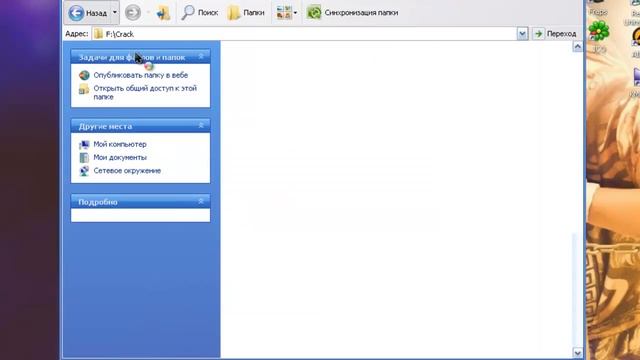Click the scrollbar up arrow
The image size is (640, 360).
(x=578, y=47)
